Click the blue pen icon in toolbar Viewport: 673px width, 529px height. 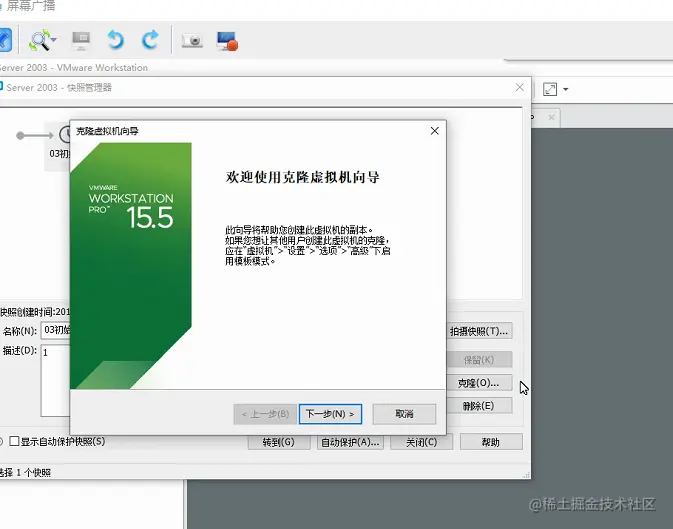[x=5, y=40]
